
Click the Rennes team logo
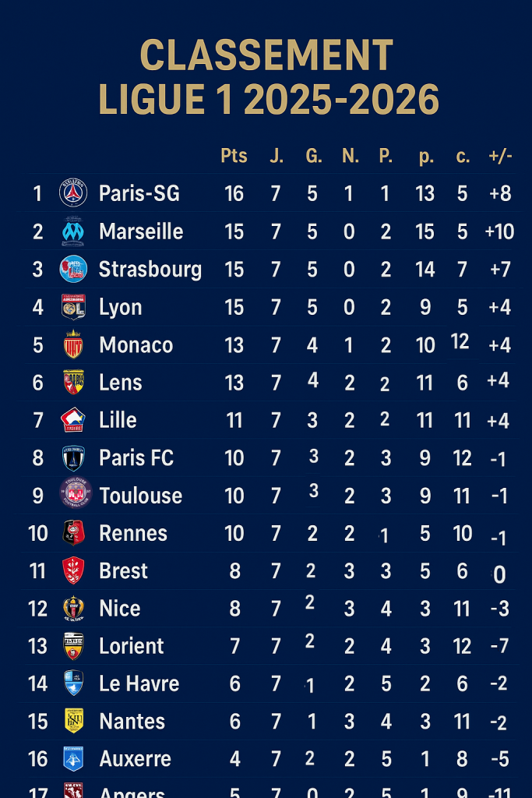[73, 533]
